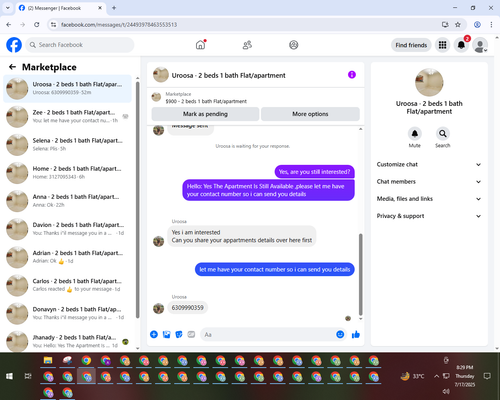Image resolution: width=500 pixels, height=400 pixels.
Task: Choose a GIF from the composer
Action: coord(191,334)
